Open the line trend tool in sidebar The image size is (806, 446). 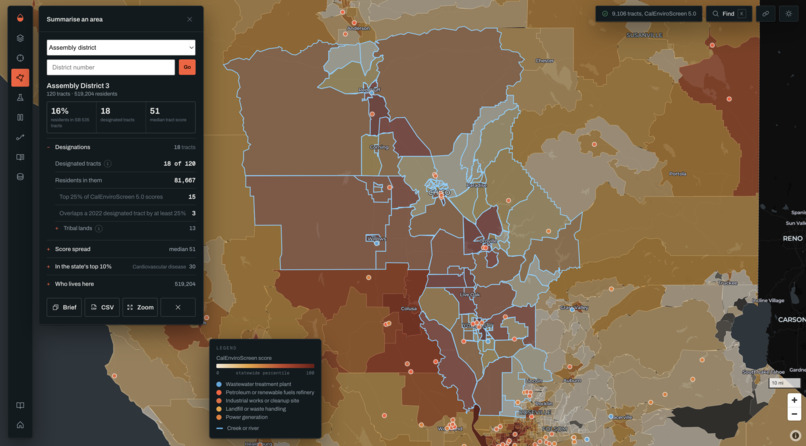pyautogui.click(x=20, y=137)
